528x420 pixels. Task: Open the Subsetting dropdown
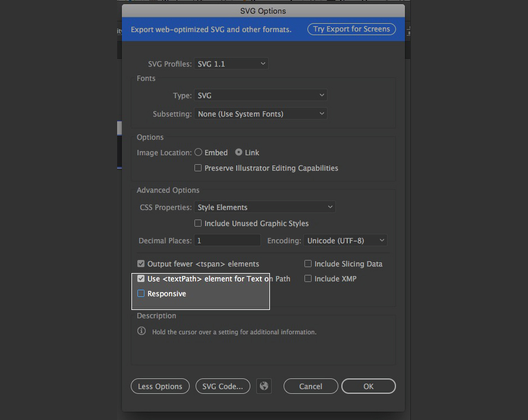pyautogui.click(x=260, y=114)
